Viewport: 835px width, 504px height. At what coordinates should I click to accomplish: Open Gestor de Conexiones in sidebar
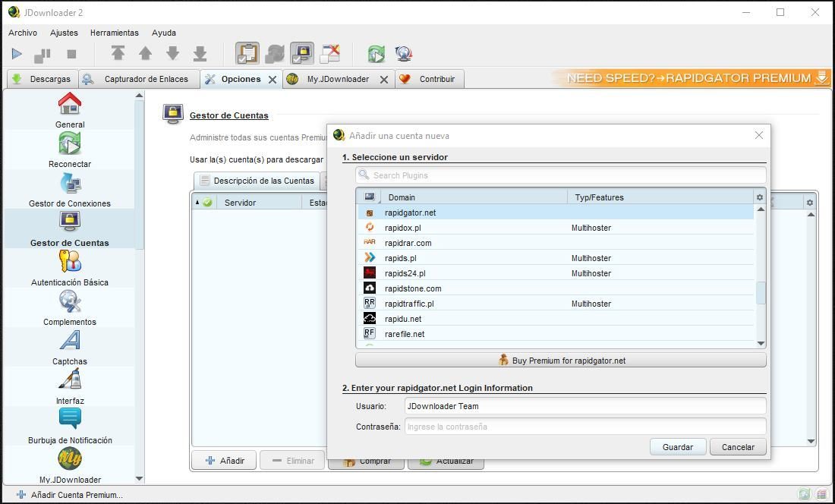click(70, 190)
